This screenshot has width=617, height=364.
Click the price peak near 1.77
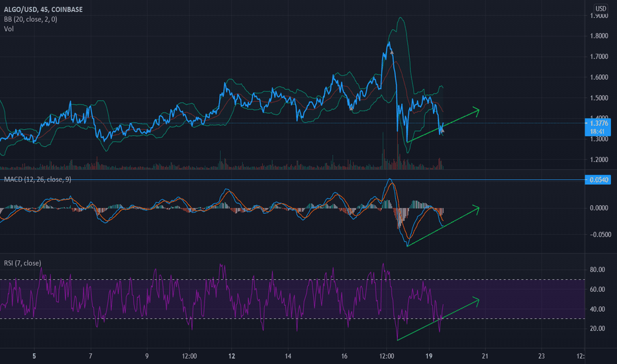coord(389,42)
